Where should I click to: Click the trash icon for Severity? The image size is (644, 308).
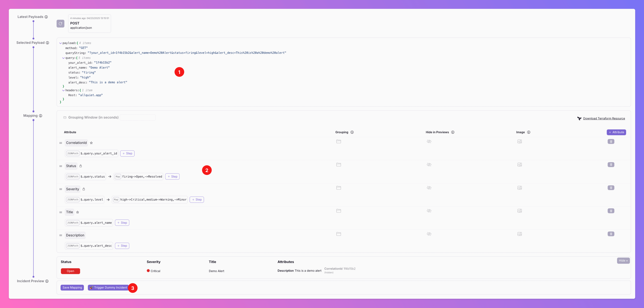(611, 188)
